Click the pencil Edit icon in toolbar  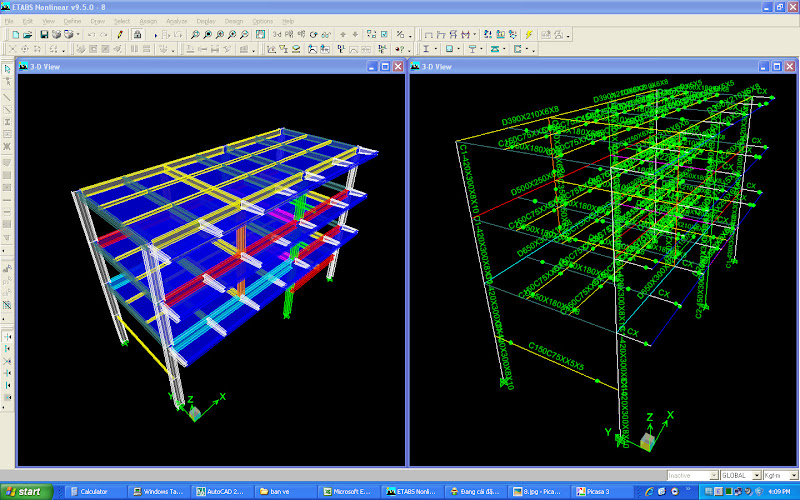[x=119, y=34]
